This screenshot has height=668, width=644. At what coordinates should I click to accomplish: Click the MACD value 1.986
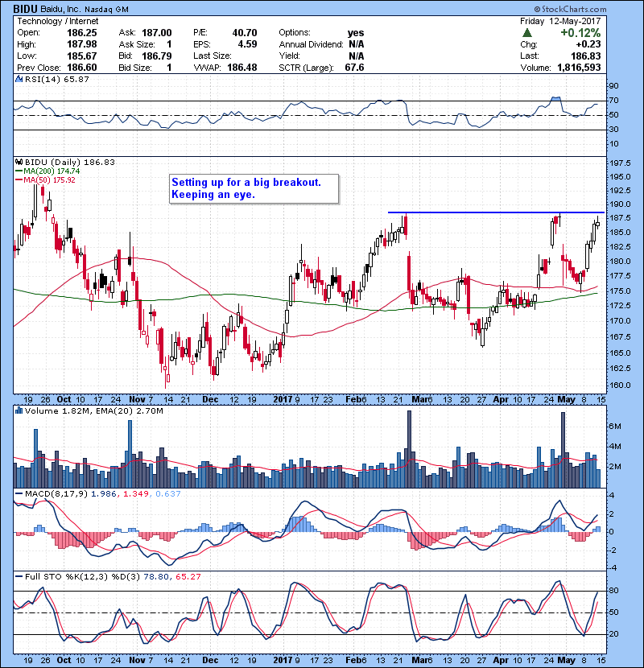tap(104, 494)
